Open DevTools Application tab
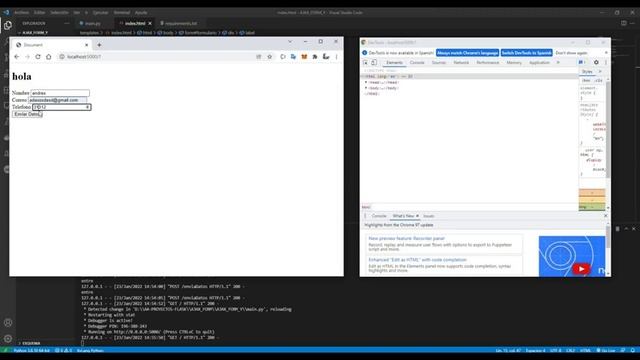 [x=539, y=62]
